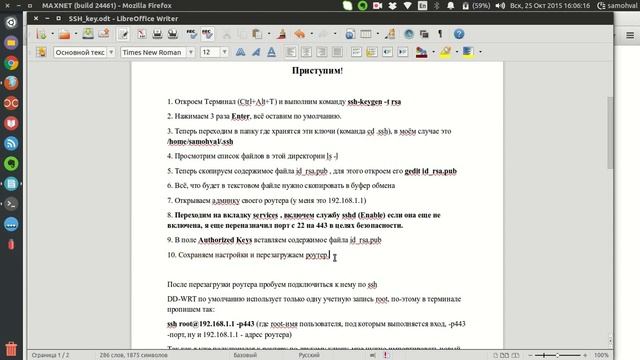
Task: Toggle Nonprinting Characters pilcrow
Action: click(440, 34)
